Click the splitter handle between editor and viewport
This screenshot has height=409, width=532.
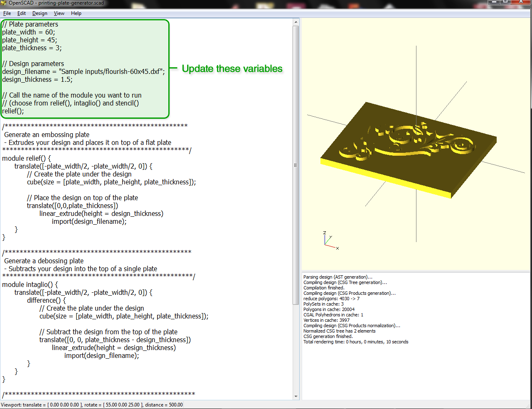point(300,209)
